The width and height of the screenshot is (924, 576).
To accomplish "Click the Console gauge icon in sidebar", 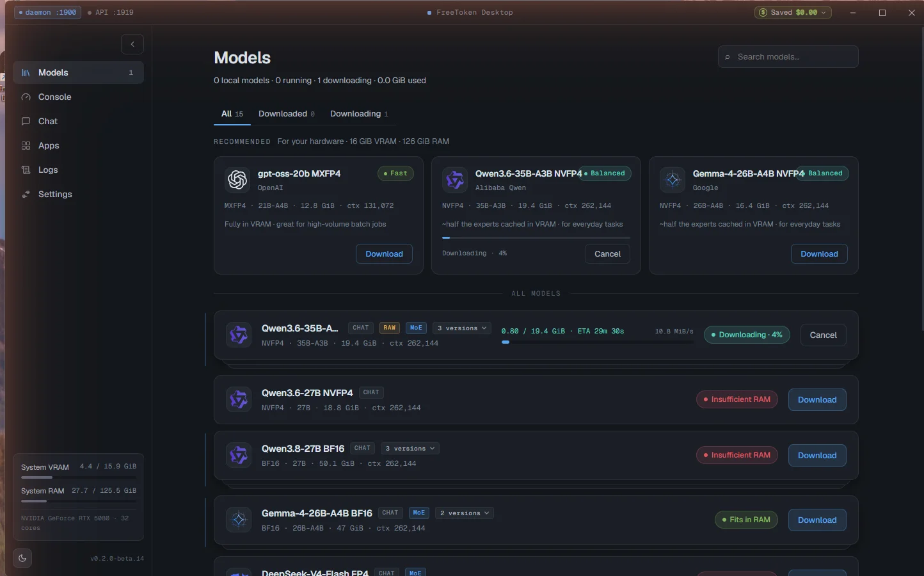I will (26, 97).
